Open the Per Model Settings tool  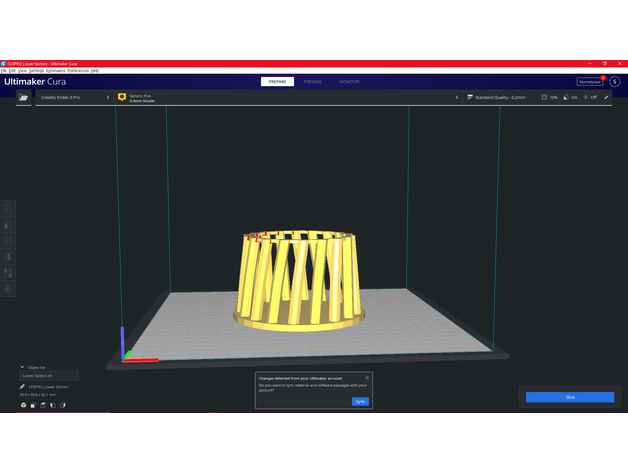(x=10, y=272)
